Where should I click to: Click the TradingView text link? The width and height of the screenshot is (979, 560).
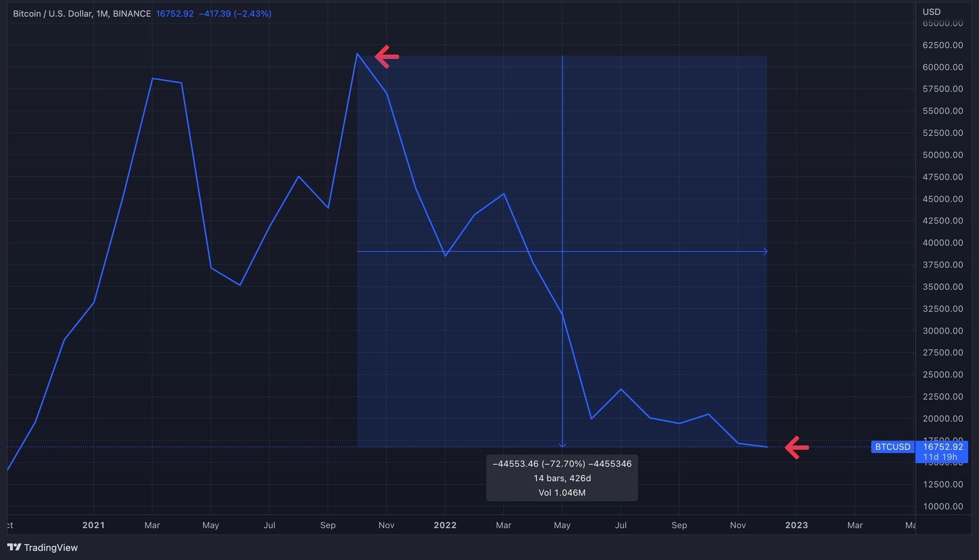pyautogui.click(x=51, y=547)
